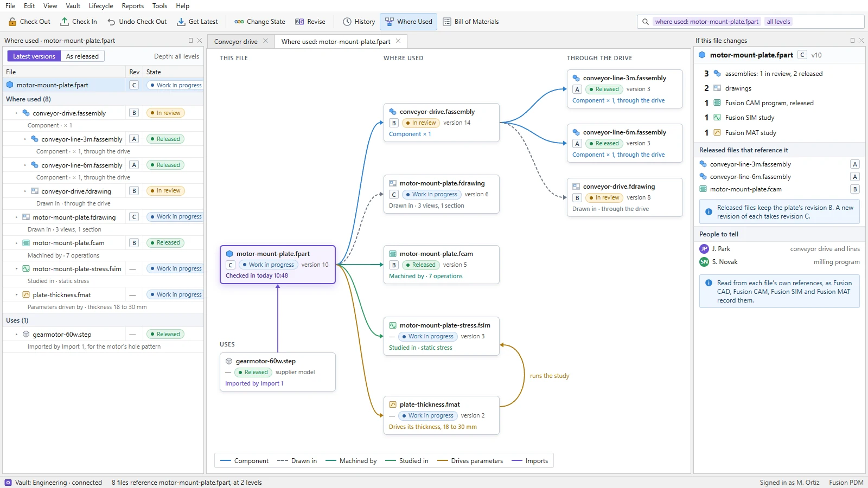The image size is (868, 488).
Task: Click in the where used search field
Action: 750,22
